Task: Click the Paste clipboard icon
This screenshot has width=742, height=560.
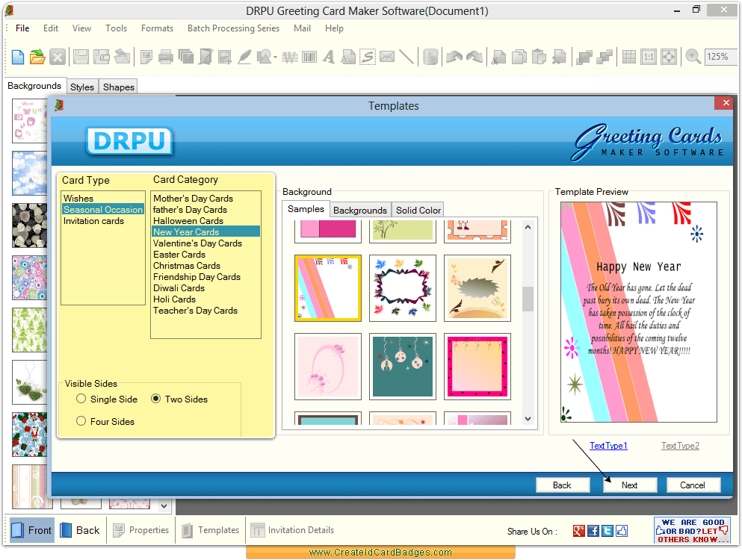Action: pos(539,57)
